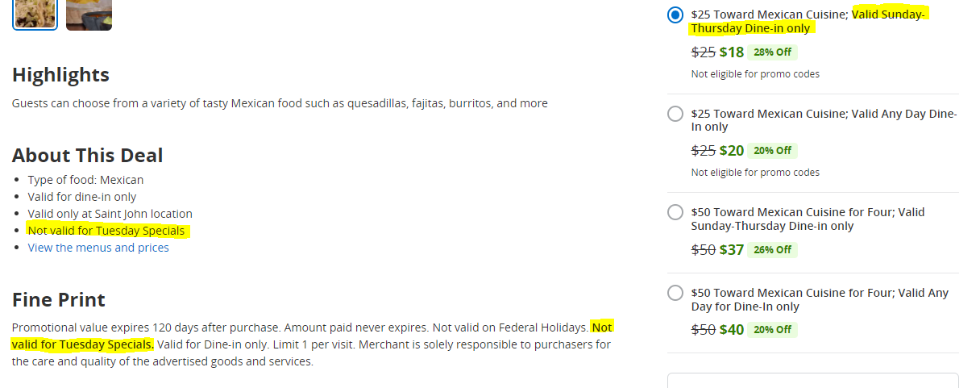Open the 'View the menus and prices' link
Image resolution: width=980 pixels, height=388 pixels.
click(98, 248)
